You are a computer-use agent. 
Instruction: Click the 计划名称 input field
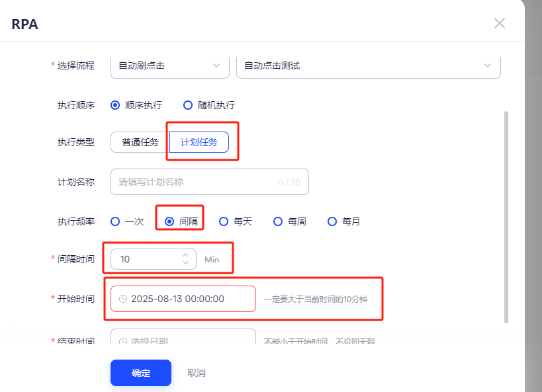tap(210, 182)
